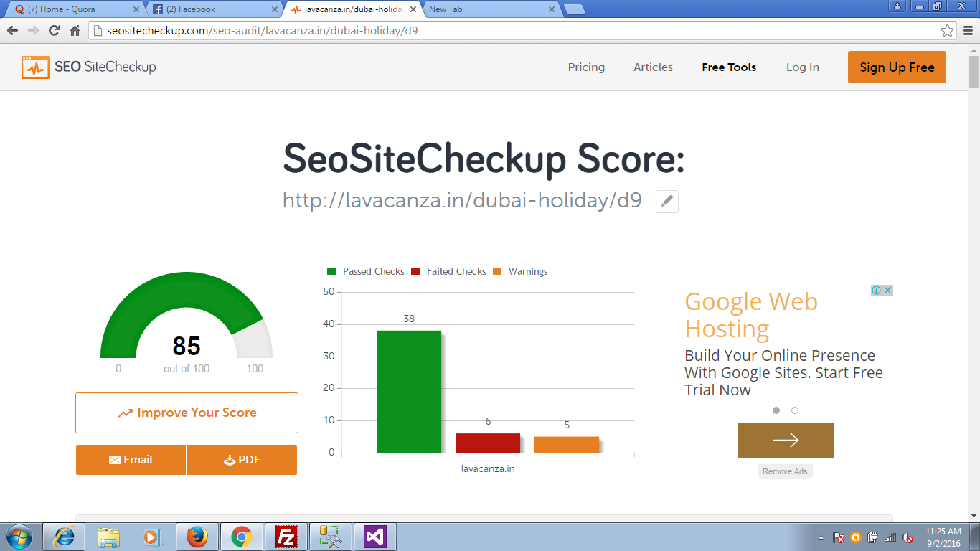Click the taskbar clock showing 11:25 AM
The image size is (980, 551).
pyautogui.click(x=943, y=537)
